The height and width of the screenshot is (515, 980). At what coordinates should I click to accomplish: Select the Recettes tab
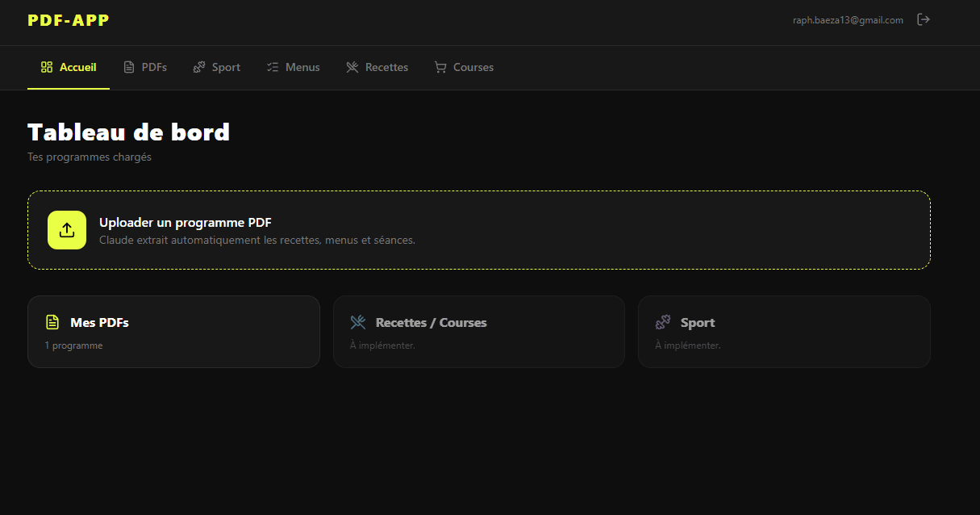(x=377, y=67)
